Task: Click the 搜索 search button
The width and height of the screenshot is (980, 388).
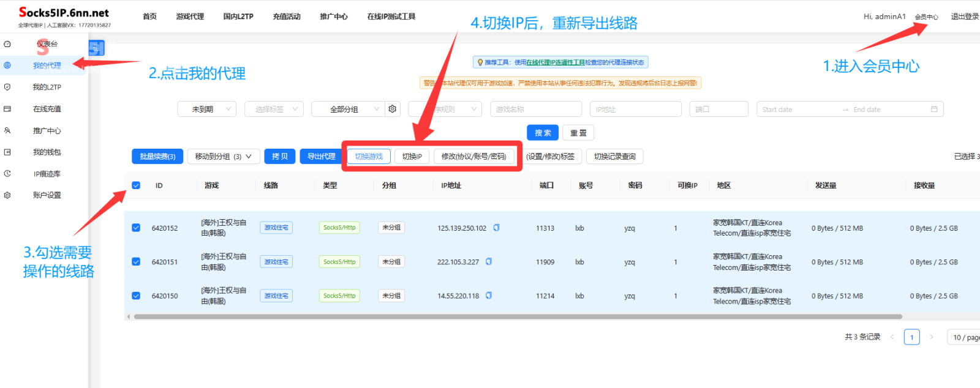Action: (x=543, y=133)
